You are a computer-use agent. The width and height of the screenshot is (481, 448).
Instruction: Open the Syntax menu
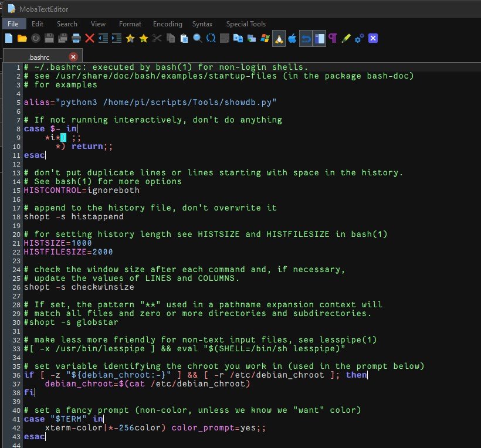point(202,24)
